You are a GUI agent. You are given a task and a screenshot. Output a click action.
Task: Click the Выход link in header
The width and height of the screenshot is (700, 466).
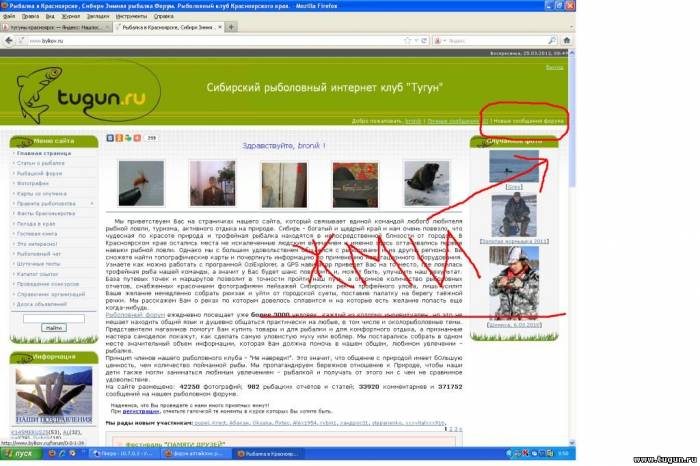click(554, 67)
